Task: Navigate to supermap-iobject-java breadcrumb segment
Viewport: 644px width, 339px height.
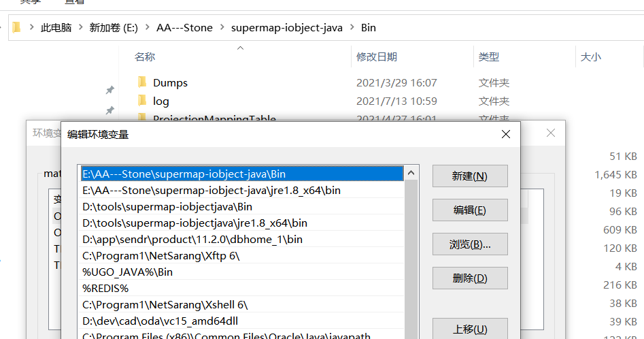Action: (x=287, y=27)
